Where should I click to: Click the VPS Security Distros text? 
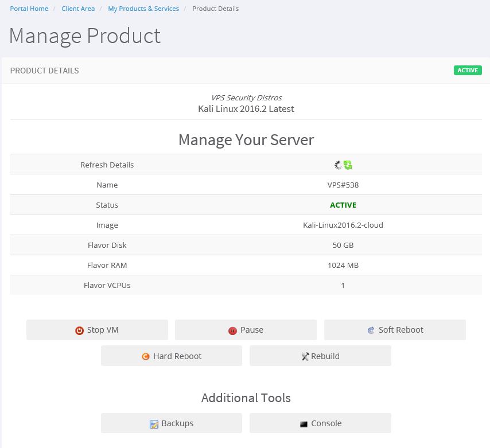[x=246, y=98]
